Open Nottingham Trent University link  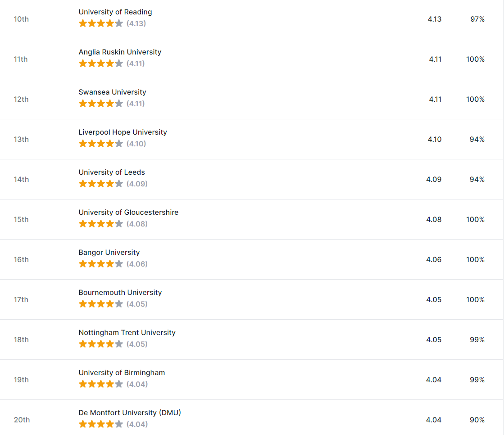(x=127, y=332)
